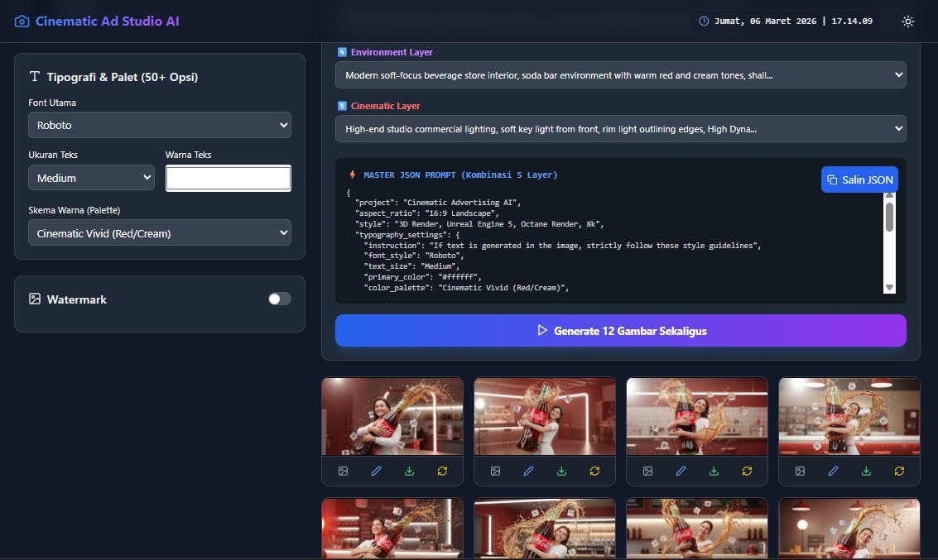The image size is (938, 560).
Task: Toggle the sun theme icon in the header
Action: coord(907,22)
